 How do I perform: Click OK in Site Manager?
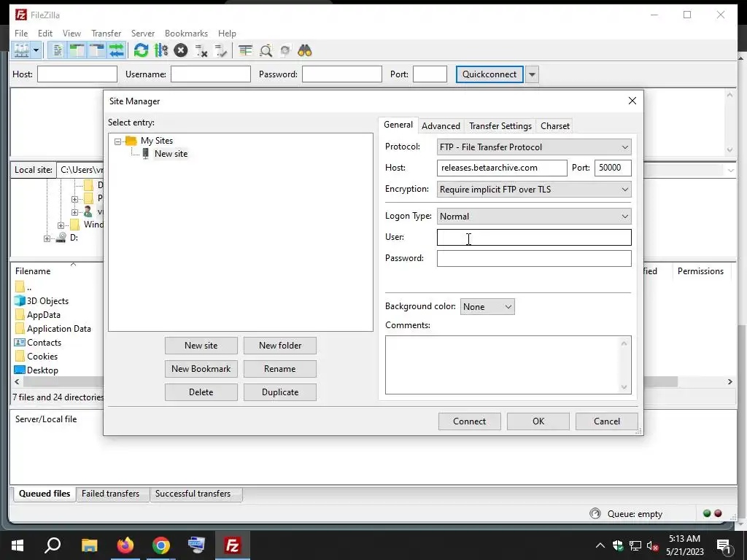538,421
